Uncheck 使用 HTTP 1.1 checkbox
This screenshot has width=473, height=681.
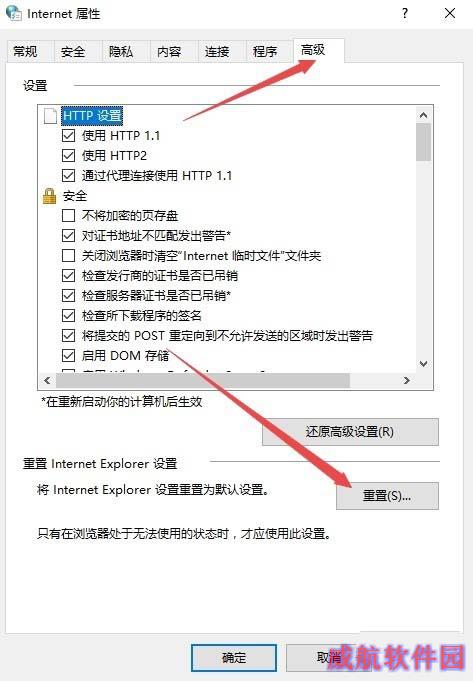point(68,136)
